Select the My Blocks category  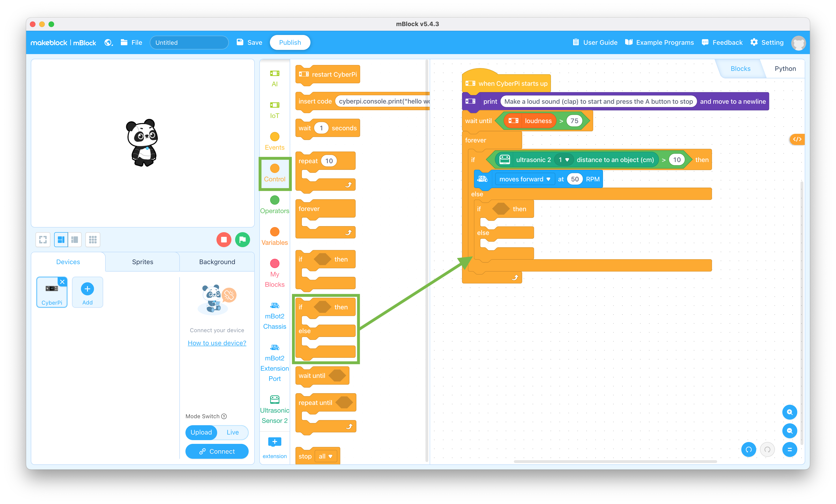click(275, 273)
